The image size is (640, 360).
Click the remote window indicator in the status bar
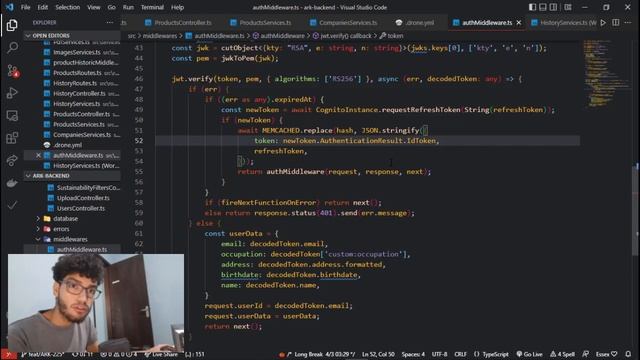pos(8,354)
